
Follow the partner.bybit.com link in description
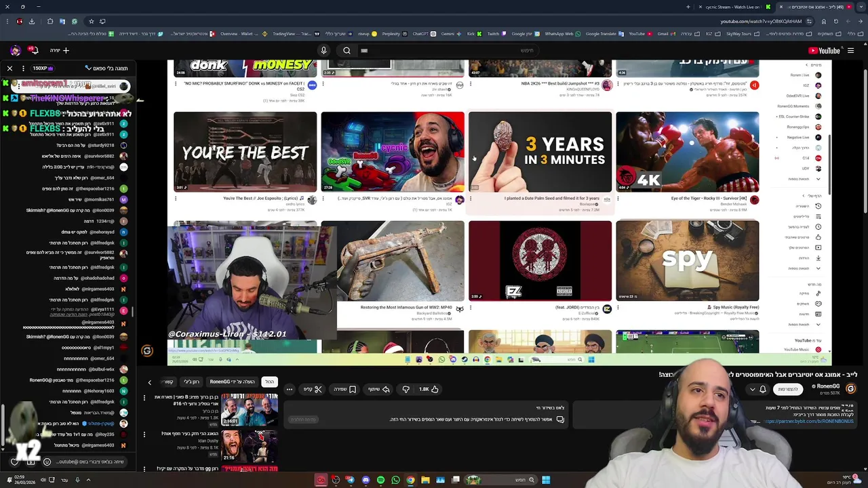point(810,422)
